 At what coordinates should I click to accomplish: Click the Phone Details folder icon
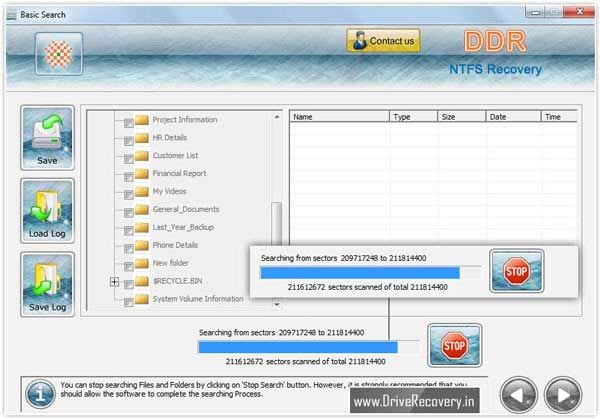tap(142, 245)
